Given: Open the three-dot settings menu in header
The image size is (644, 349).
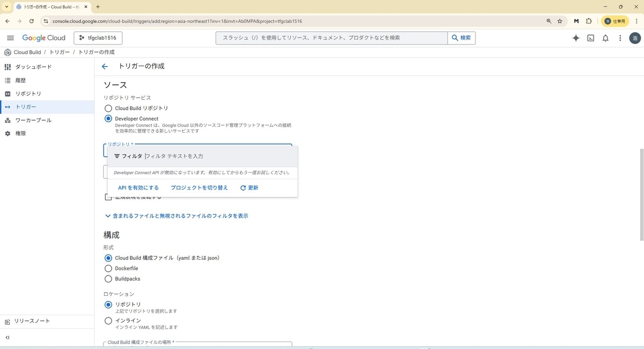Looking at the screenshot, I should (x=620, y=38).
